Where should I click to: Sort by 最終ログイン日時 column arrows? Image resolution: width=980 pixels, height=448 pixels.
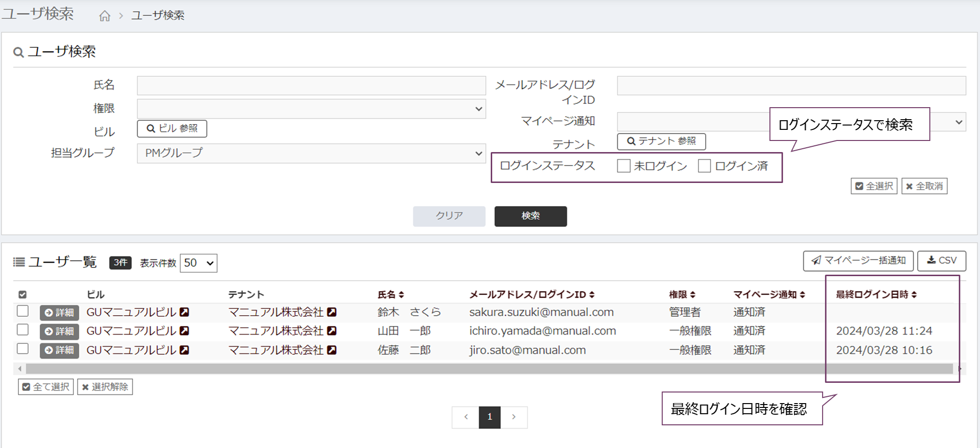click(x=914, y=295)
